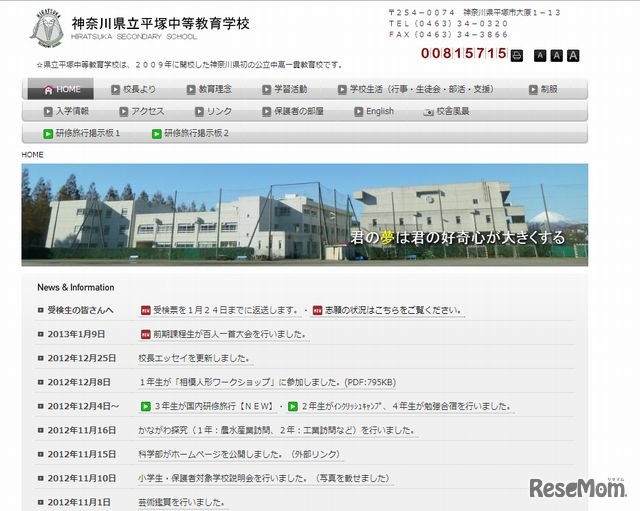Click the house icon in HOME tab
Image resolution: width=640 pixels, height=511 pixels.
pos(48,90)
